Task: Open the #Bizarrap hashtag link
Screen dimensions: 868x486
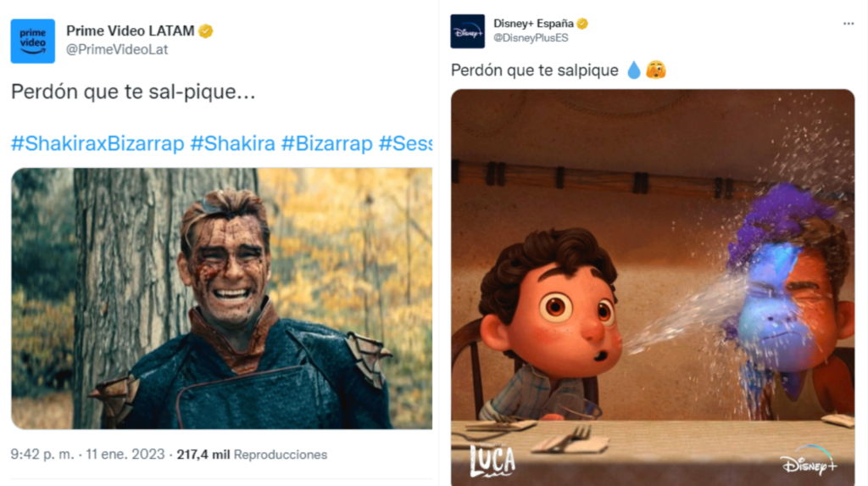Action: 326,143
